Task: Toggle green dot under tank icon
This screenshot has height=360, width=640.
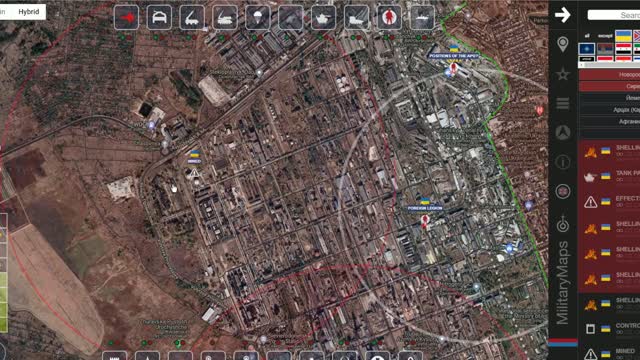Action: point(320,37)
